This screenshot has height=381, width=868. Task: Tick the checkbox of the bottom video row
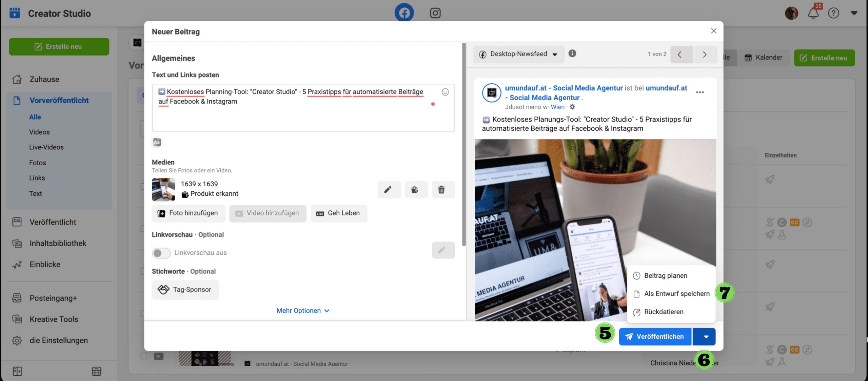point(144,356)
